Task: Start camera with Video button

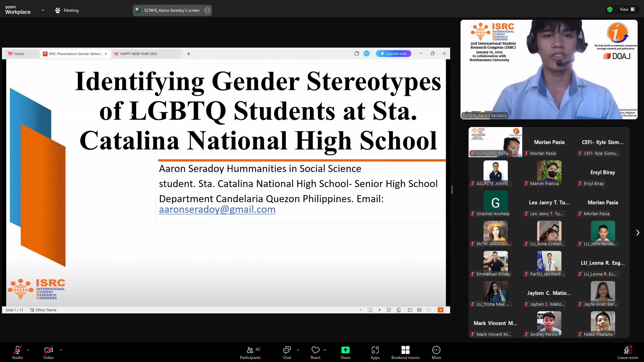Action: click(x=48, y=352)
